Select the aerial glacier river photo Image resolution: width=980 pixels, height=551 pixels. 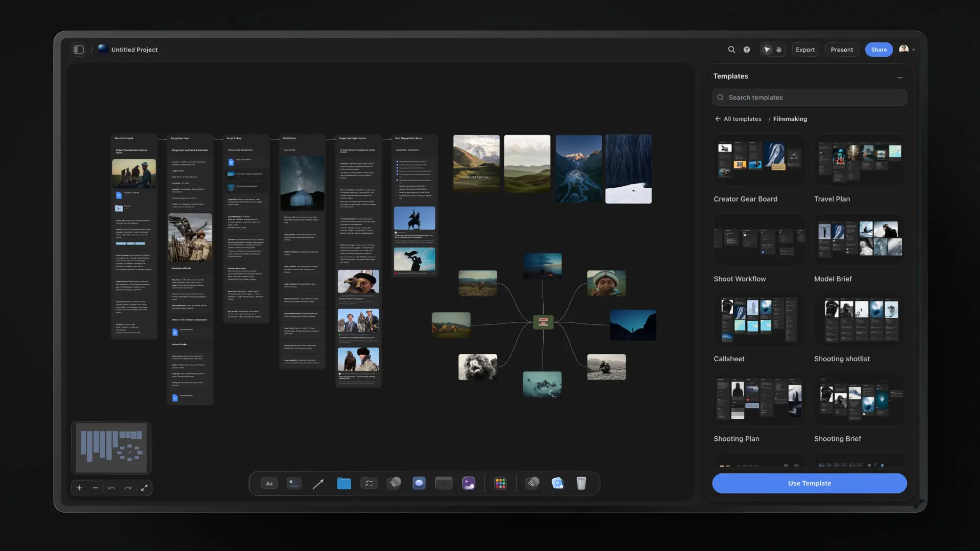coord(579,169)
